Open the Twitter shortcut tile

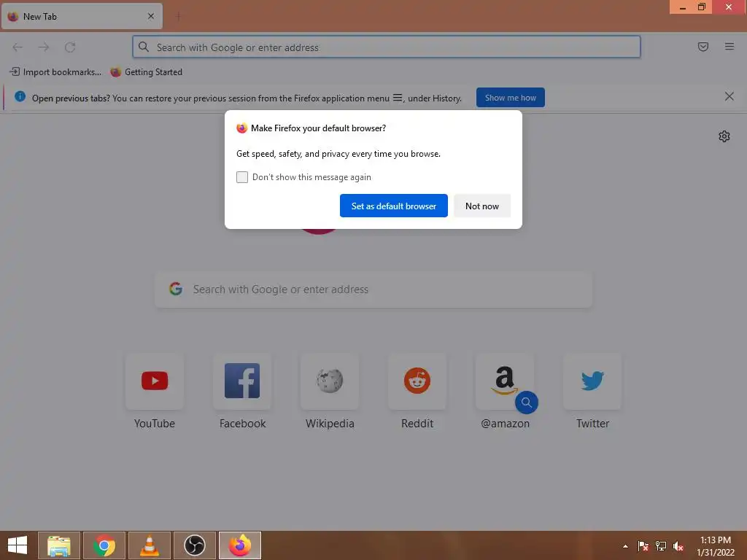coord(592,381)
